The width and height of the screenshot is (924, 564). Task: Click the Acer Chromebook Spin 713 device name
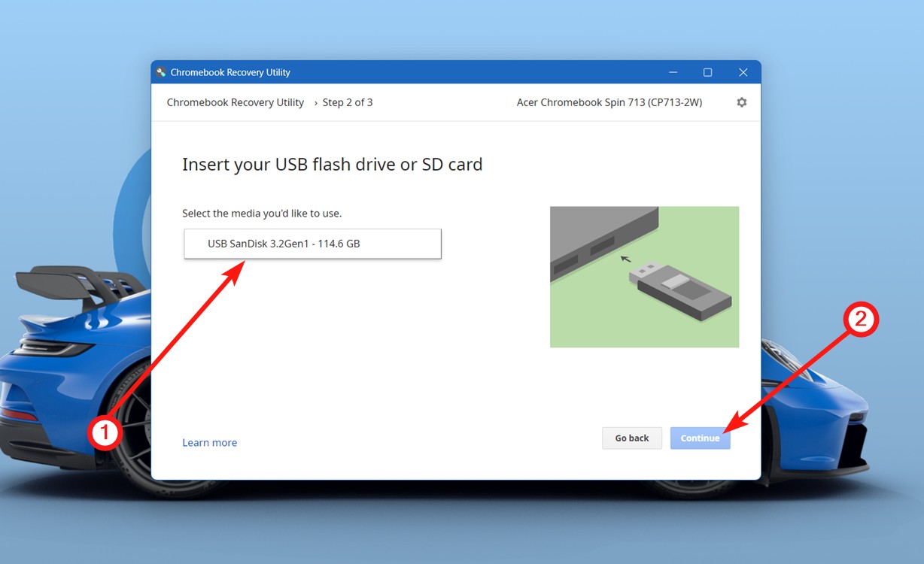[609, 102]
